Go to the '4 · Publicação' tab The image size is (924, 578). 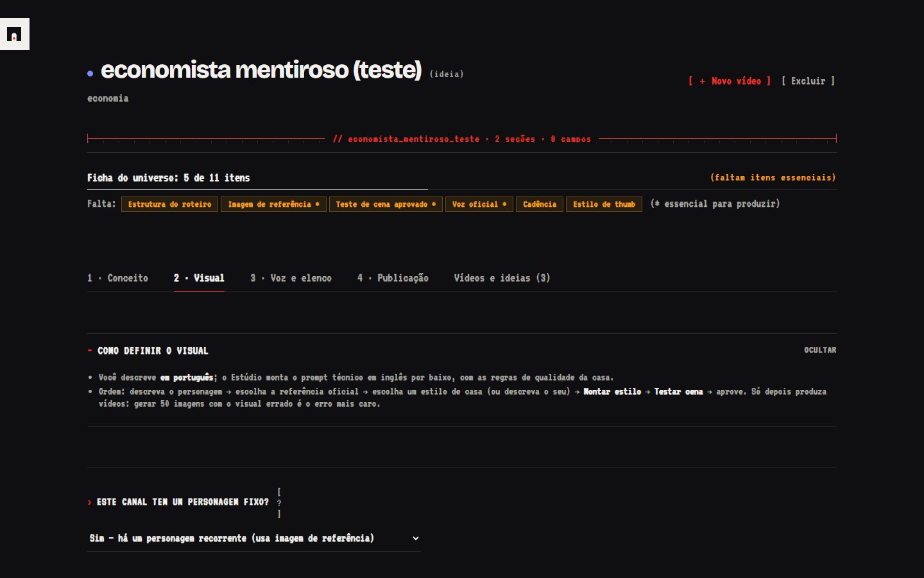click(x=393, y=278)
